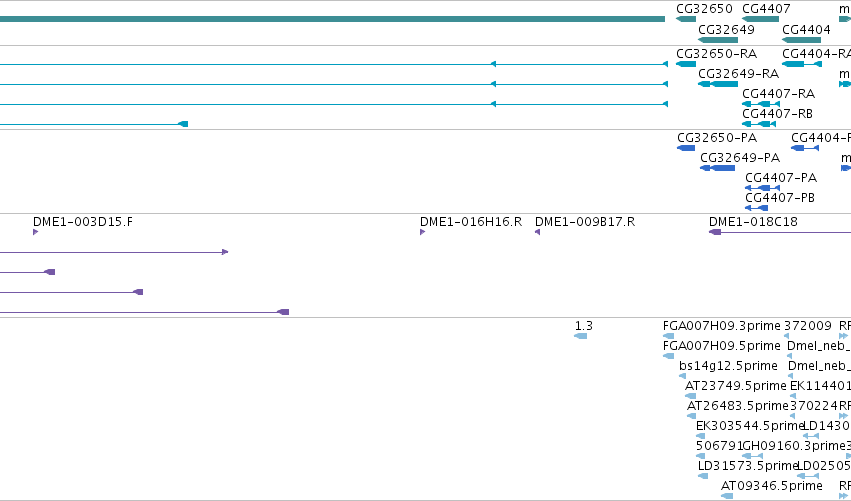Click transcript CG32649-RA
The height and width of the screenshot is (501, 851).
[717, 84]
